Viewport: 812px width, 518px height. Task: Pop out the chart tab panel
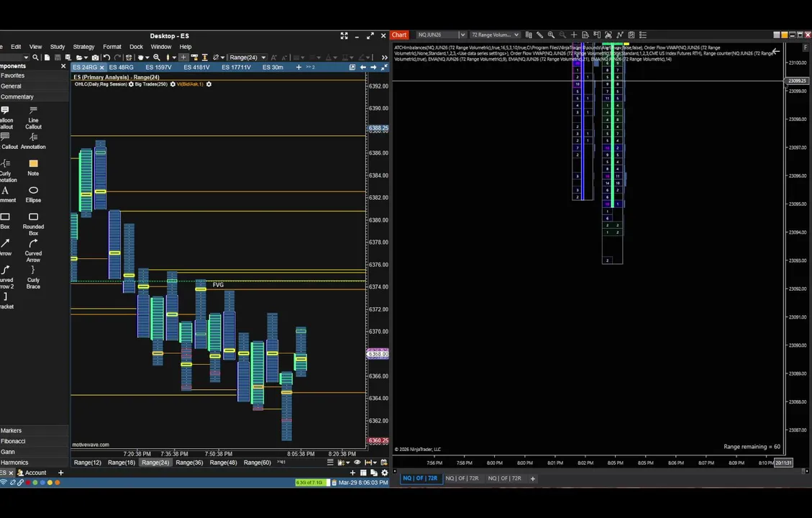[x=352, y=68]
